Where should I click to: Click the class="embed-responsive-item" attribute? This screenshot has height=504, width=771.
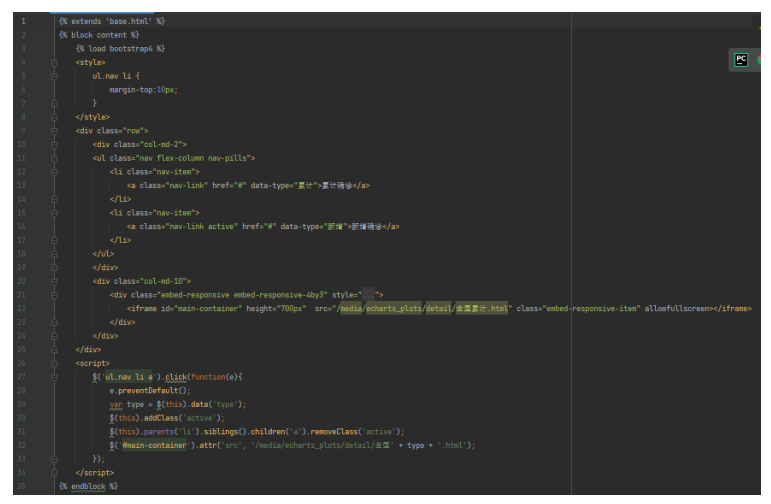pyautogui.click(x=578, y=309)
